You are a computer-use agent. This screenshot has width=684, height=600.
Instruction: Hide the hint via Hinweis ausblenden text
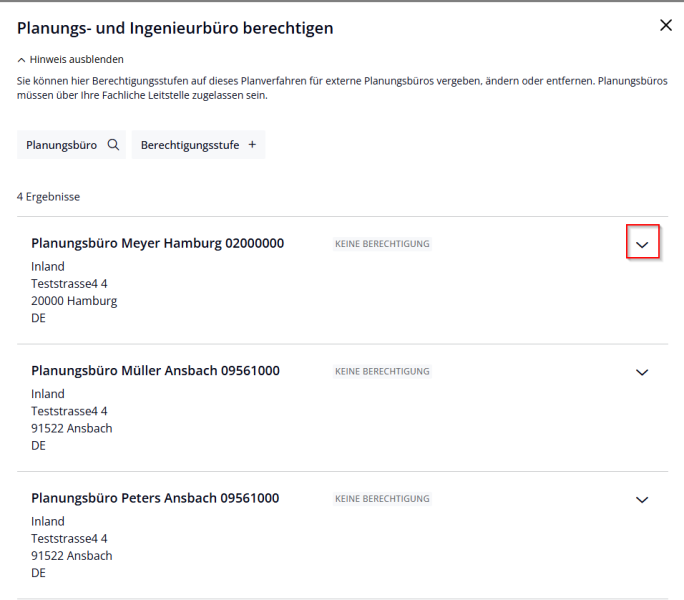coord(77,60)
